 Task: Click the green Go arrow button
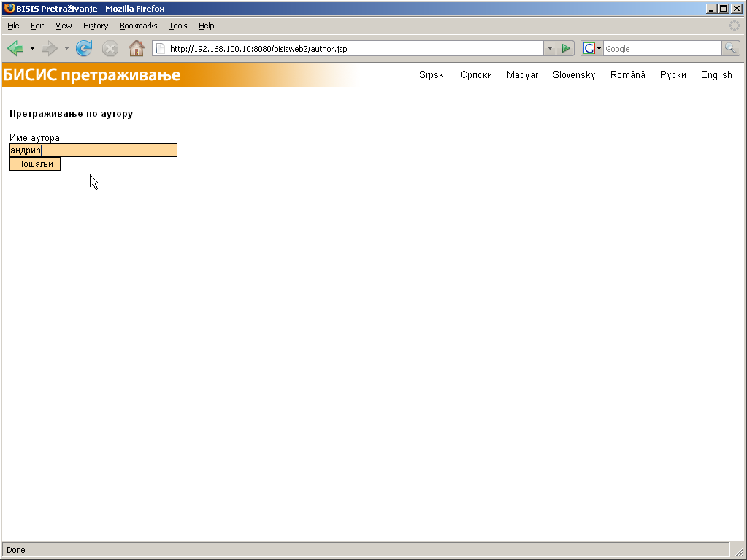(566, 49)
